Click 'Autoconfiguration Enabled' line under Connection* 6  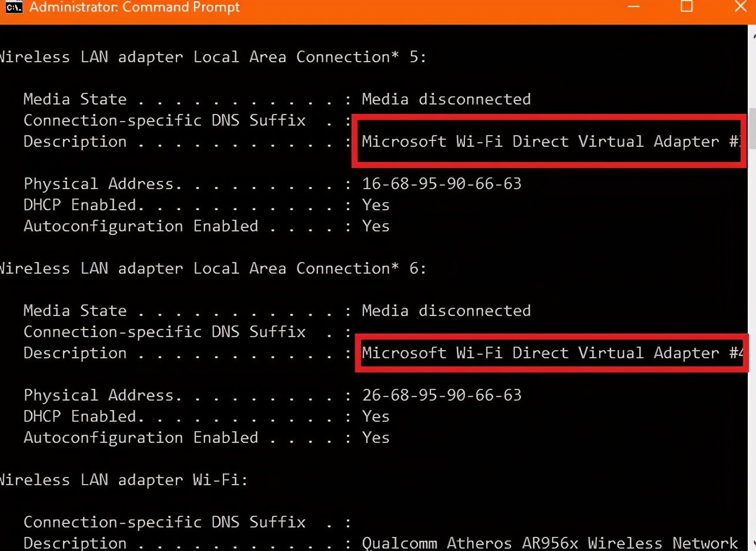coord(141,438)
